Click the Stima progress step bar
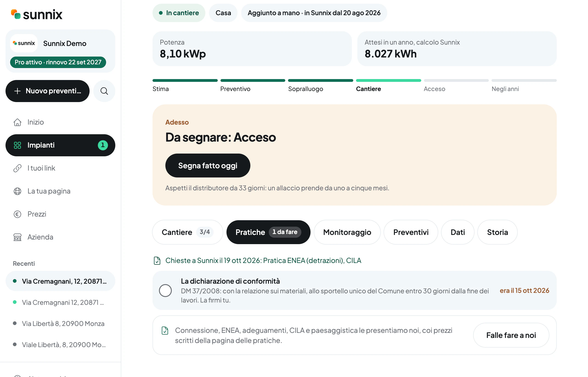This screenshot has width=588, height=377. tap(185, 80)
